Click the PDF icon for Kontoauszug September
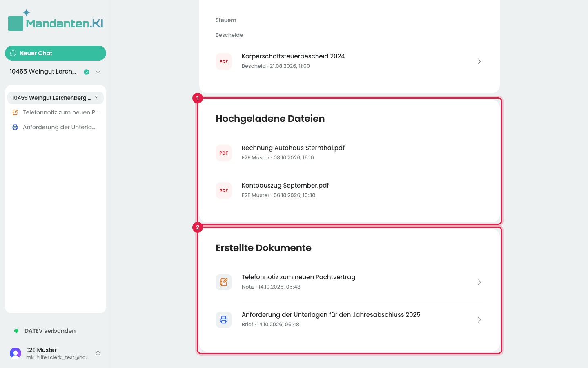The height and width of the screenshot is (368, 588). (x=224, y=191)
